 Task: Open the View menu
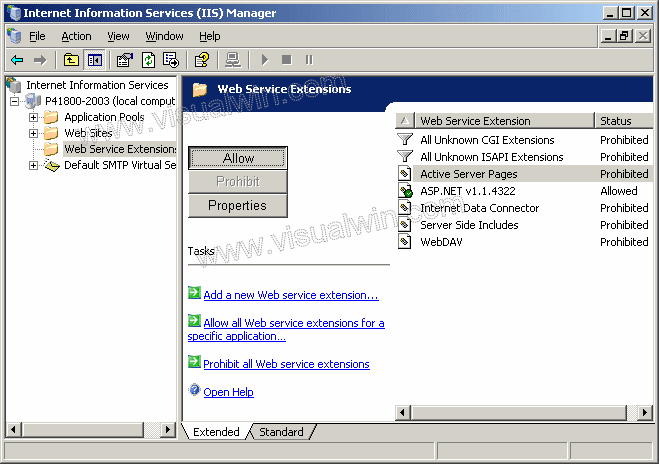(118, 36)
